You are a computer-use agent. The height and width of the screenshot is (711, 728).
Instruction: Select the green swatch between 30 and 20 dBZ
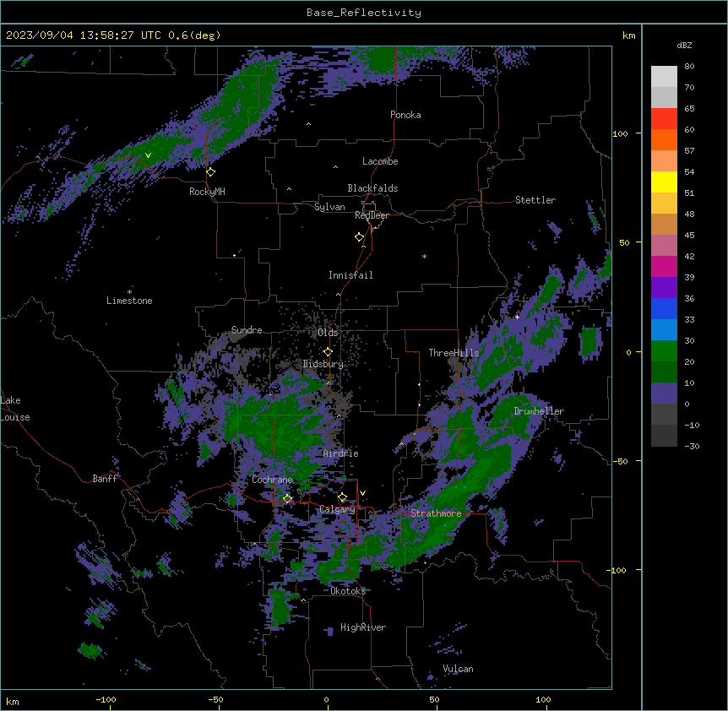point(664,351)
